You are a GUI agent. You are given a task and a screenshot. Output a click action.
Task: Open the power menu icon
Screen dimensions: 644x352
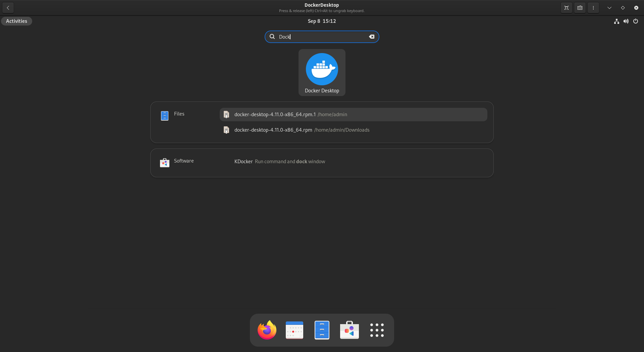click(x=636, y=21)
